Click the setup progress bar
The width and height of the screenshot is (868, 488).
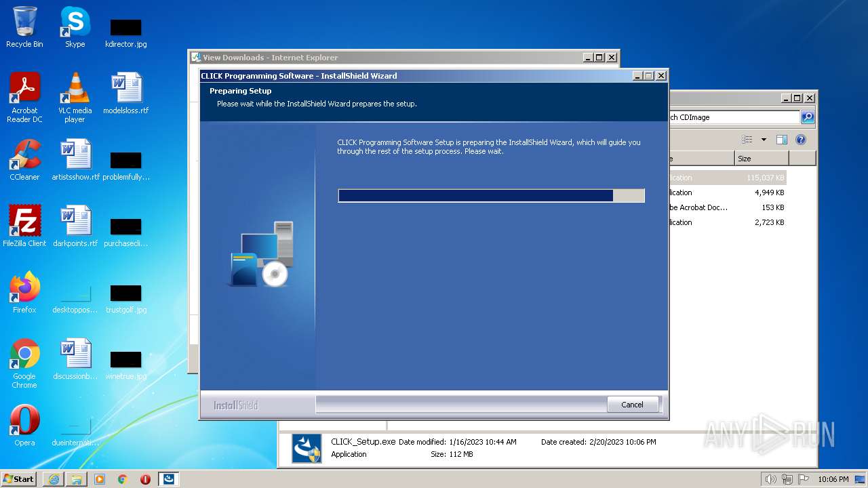[x=491, y=196]
